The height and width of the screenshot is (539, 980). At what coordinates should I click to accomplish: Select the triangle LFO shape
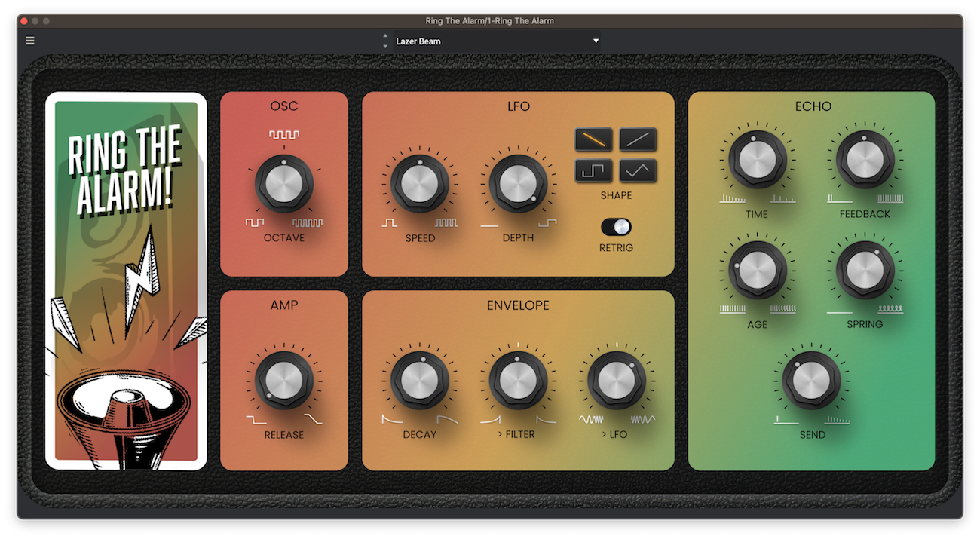(639, 170)
